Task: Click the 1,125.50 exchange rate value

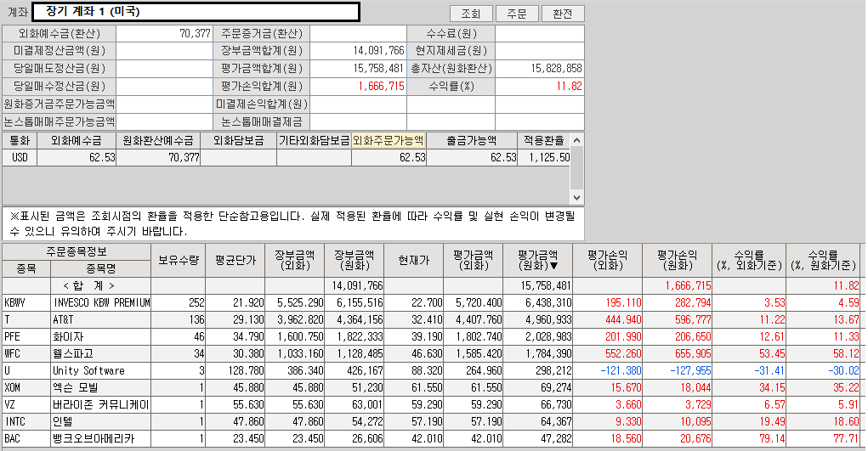Action: pyautogui.click(x=549, y=157)
